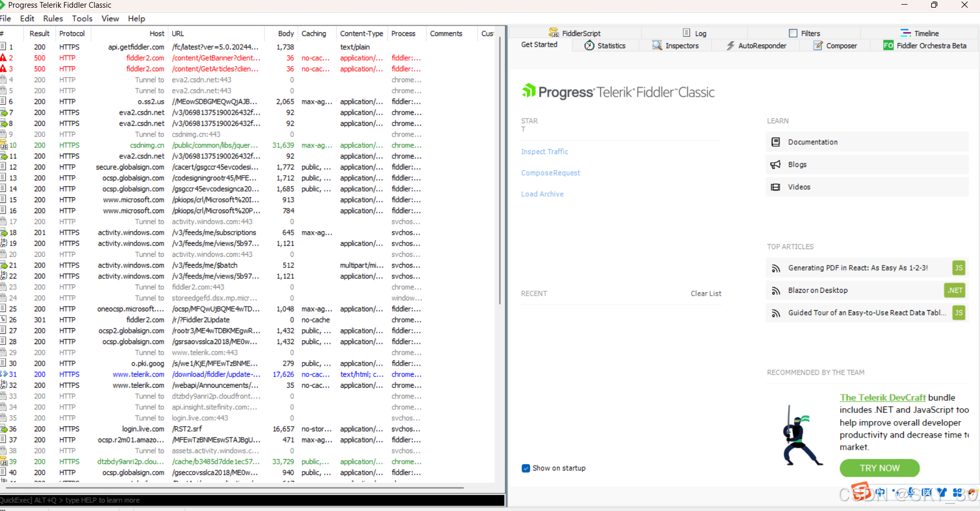Open the Statistics tab

coord(605,46)
